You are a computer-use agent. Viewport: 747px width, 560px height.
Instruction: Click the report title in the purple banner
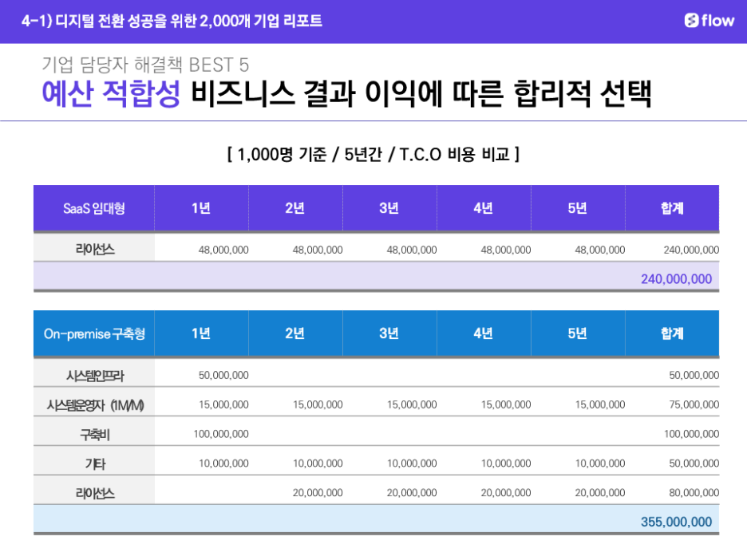(172, 21)
